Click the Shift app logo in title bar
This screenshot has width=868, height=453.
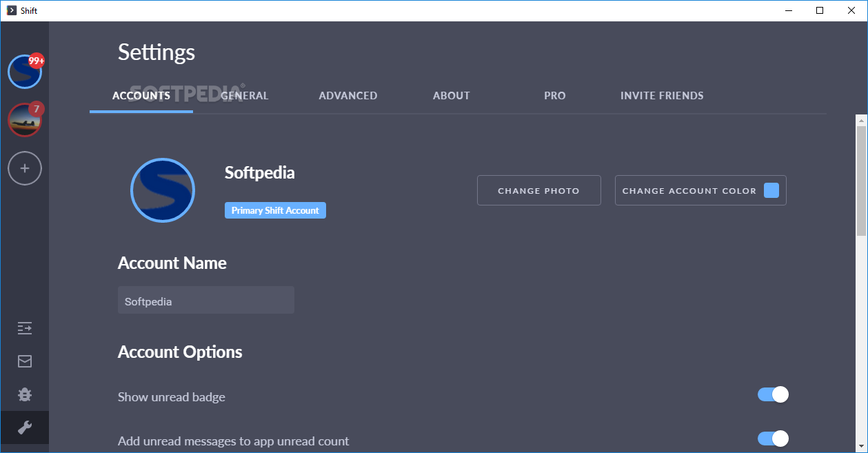click(11, 10)
